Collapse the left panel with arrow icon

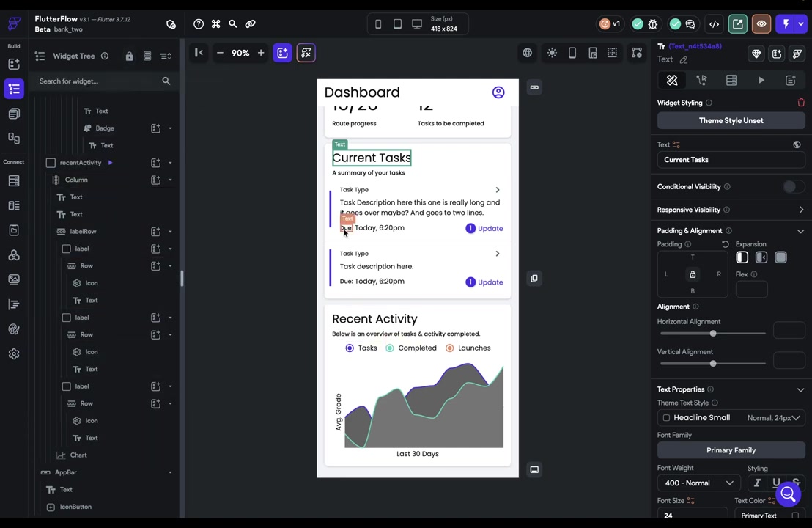(199, 52)
